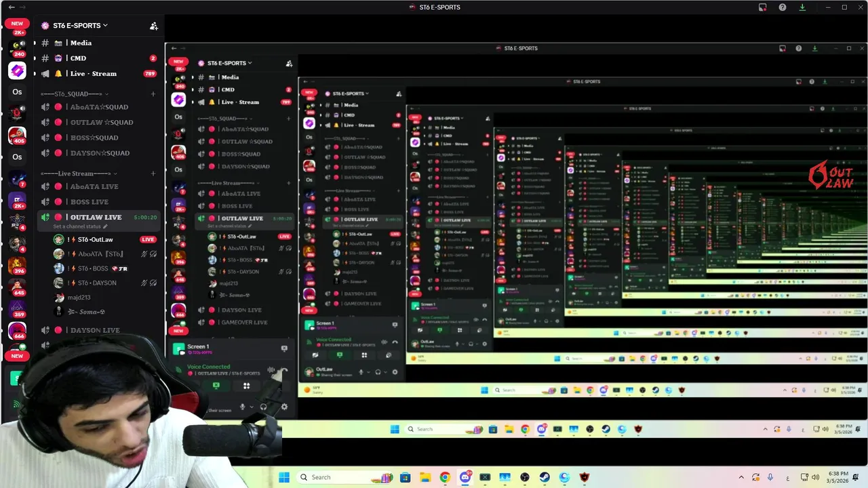Screen dimensions: 868x488
Task: Click the top NEW pill in main server list
Action: (17, 24)
